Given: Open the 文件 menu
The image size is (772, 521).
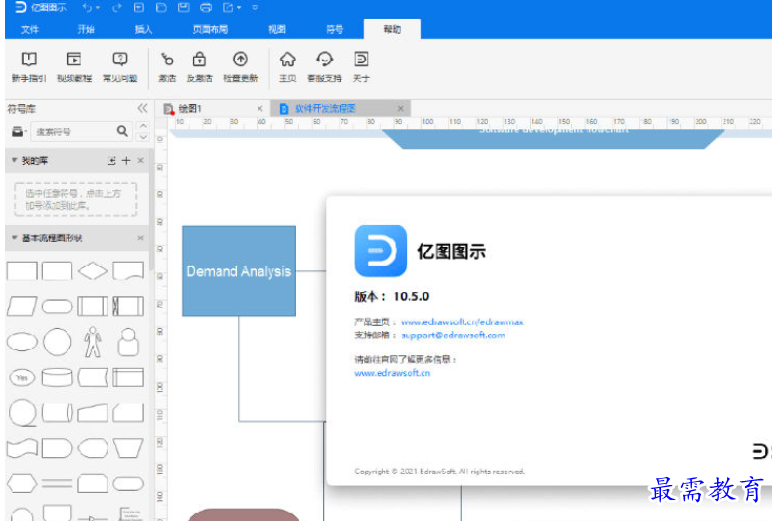Looking at the screenshot, I should (x=30, y=30).
